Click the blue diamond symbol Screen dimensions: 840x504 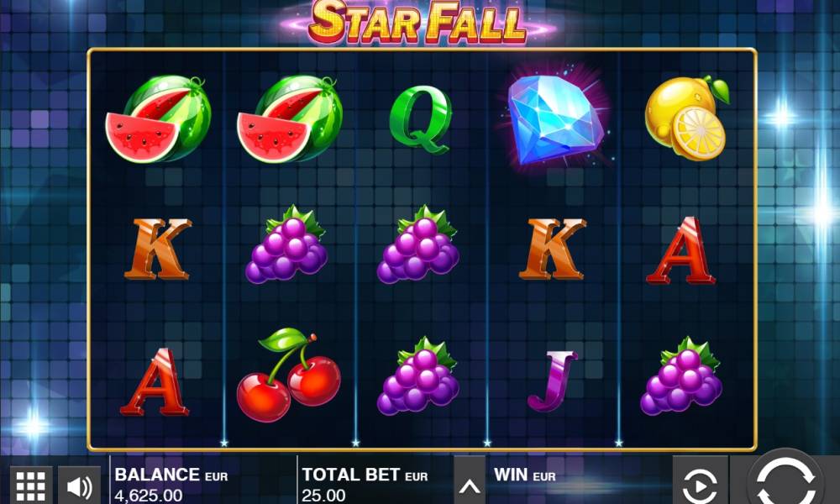coord(555,118)
